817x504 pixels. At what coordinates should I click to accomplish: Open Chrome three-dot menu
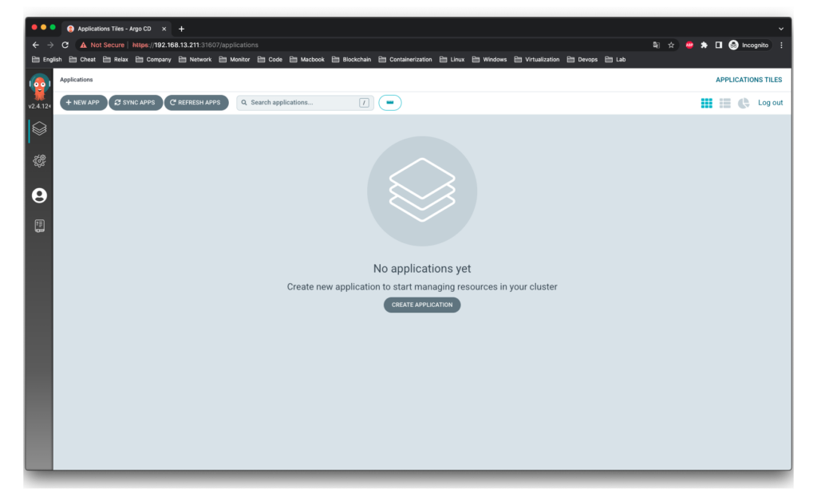[x=781, y=45]
